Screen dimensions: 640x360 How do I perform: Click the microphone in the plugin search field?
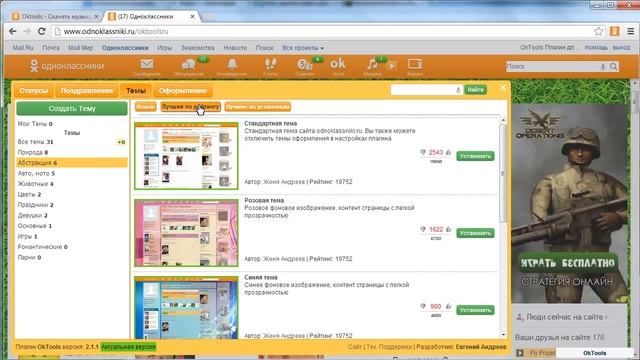pos(458,90)
